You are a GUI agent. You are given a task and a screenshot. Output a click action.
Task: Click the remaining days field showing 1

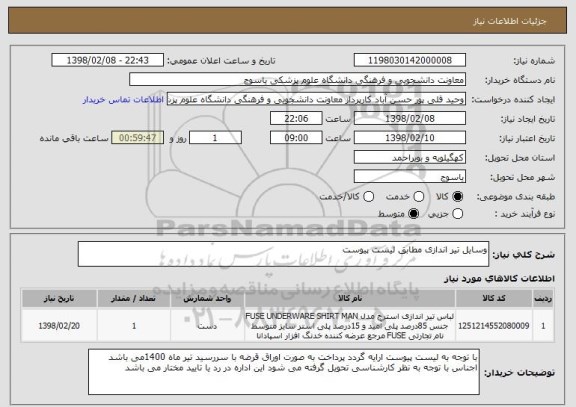215,138
